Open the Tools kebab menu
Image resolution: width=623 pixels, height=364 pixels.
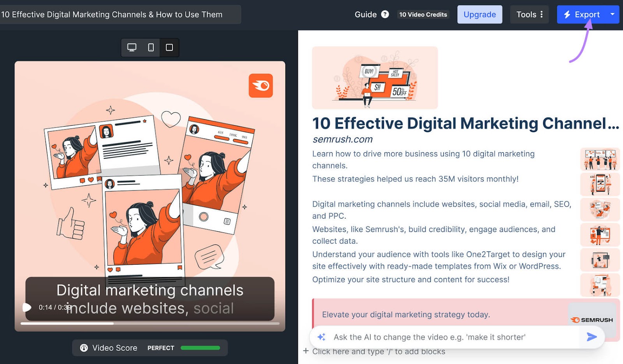point(541,14)
